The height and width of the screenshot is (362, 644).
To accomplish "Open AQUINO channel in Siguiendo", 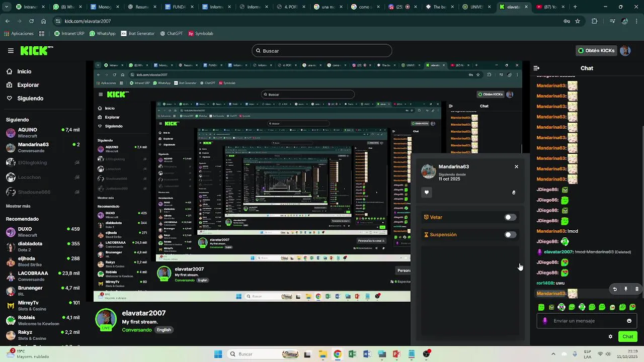I will click(x=43, y=133).
